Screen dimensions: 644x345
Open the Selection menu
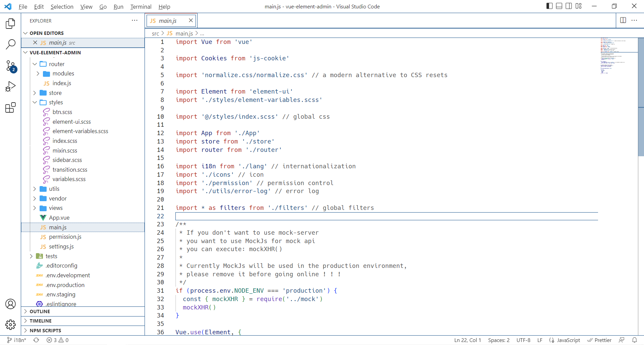(x=62, y=7)
